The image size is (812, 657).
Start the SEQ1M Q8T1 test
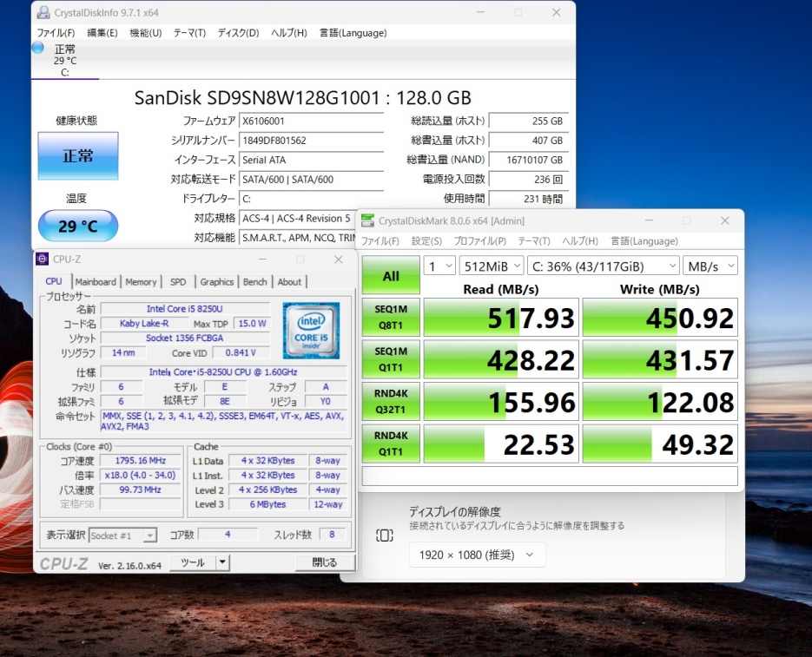pos(391,317)
